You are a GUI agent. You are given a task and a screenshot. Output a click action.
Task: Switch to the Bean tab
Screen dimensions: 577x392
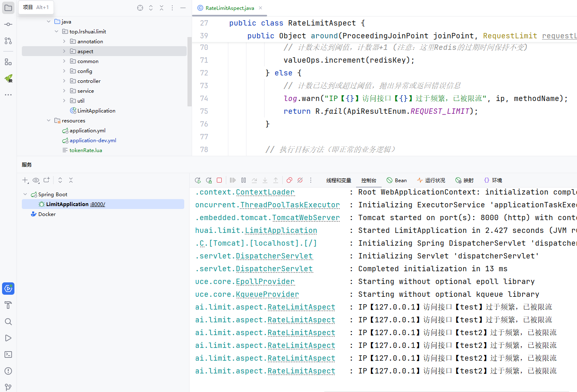(396, 180)
